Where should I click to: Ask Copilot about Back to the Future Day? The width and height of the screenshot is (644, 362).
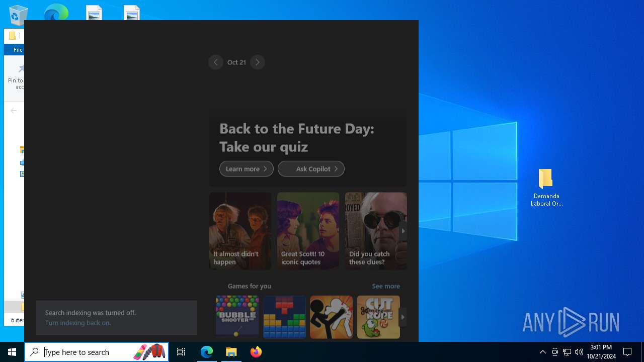[x=311, y=169]
